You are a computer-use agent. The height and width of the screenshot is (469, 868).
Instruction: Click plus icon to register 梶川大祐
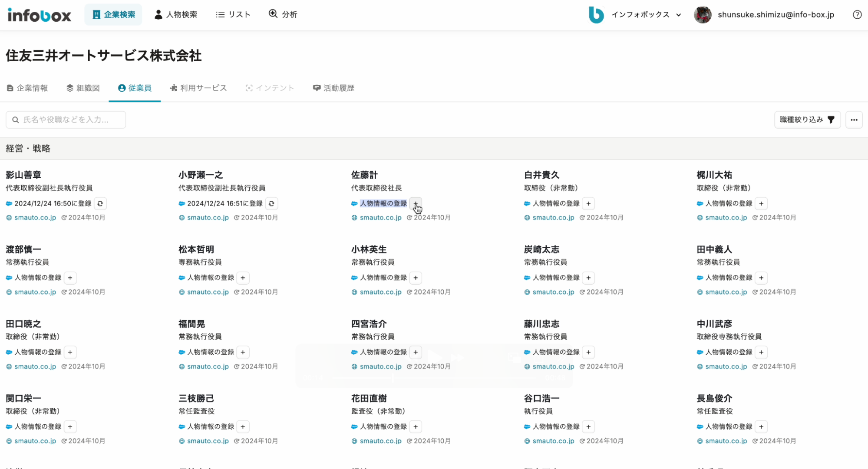(x=761, y=203)
